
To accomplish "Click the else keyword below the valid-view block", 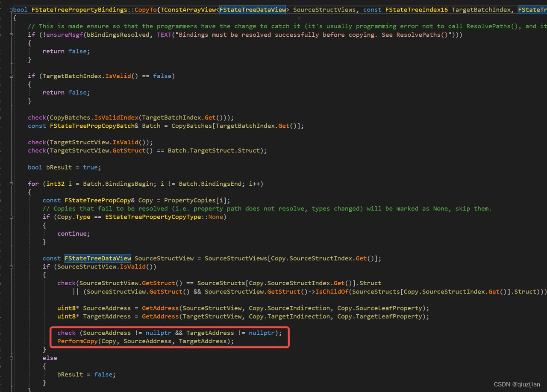I will (x=50, y=357).
